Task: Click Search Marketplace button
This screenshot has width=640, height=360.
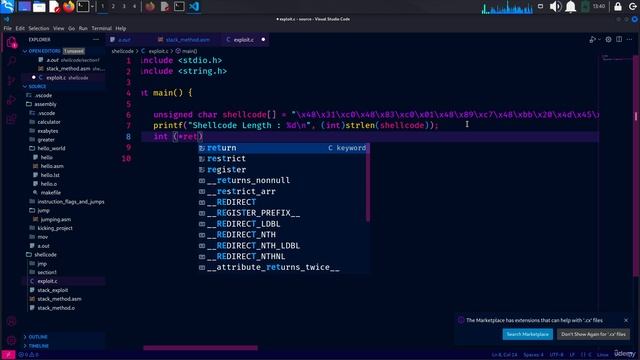Action: click(527, 334)
